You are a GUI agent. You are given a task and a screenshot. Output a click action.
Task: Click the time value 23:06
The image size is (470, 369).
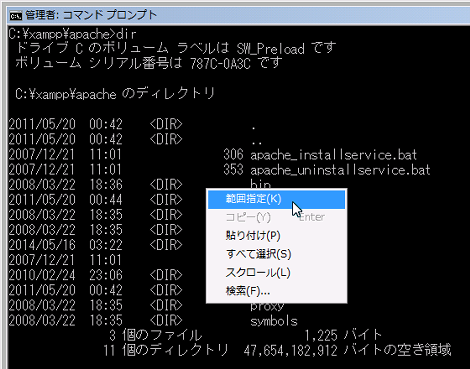[x=106, y=275]
